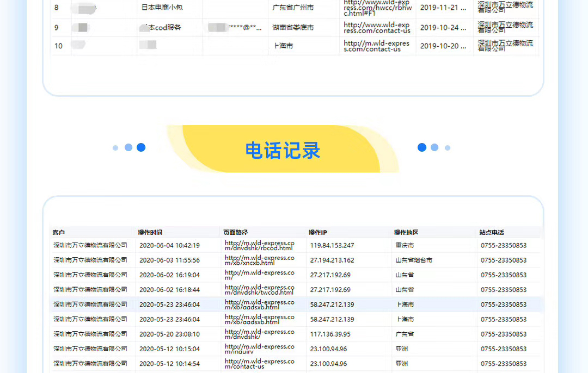Click phone 0755-23350853 in the 23:08:10 row
588x373 pixels.
pos(504,334)
